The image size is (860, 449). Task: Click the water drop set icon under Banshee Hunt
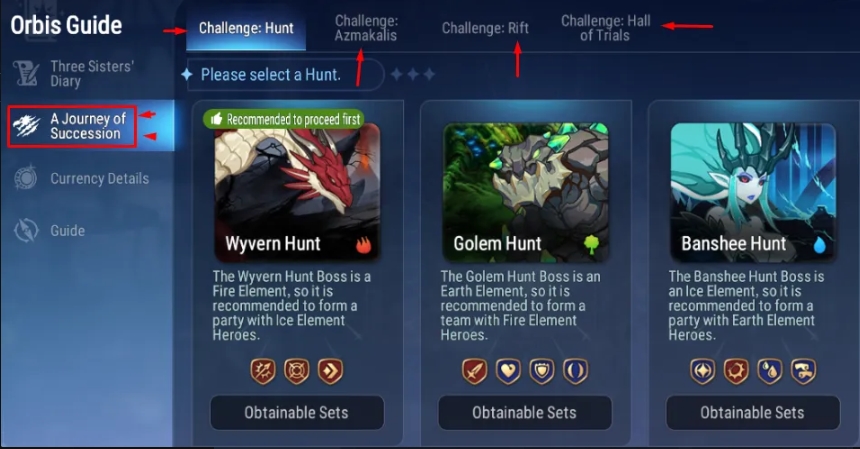[x=770, y=371]
